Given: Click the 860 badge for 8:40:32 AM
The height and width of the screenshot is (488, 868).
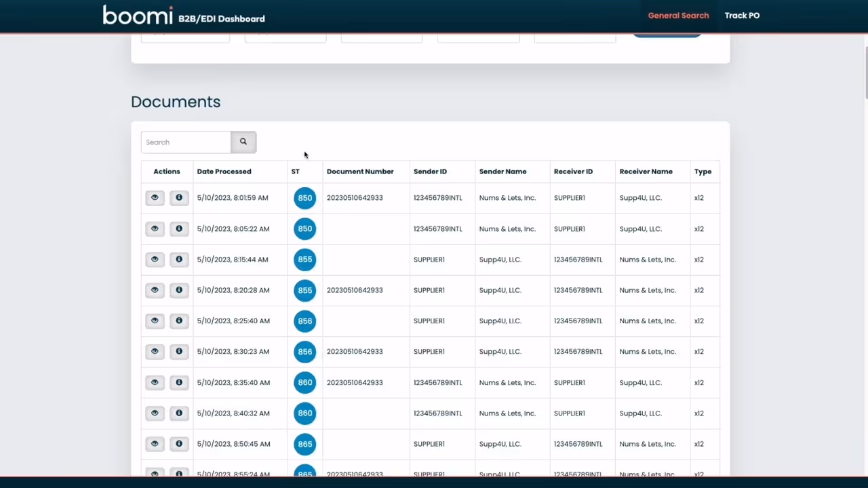Looking at the screenshot, I should pos(305,413).
